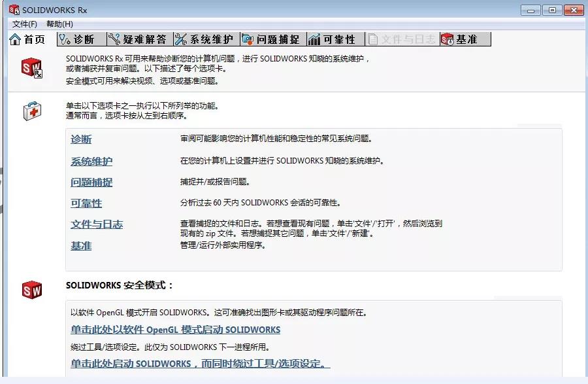Open the 基准 link in the list

tap(81, 246)
